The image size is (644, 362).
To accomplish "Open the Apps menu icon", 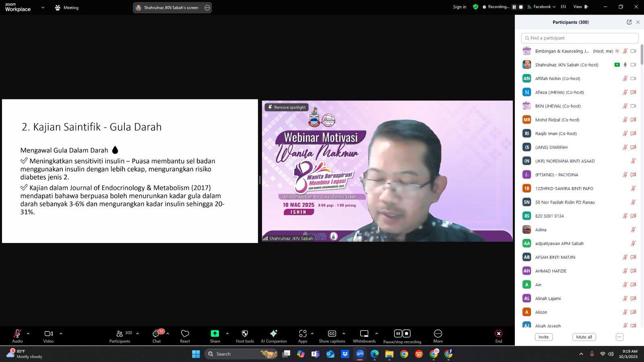I will pos(303,333).
